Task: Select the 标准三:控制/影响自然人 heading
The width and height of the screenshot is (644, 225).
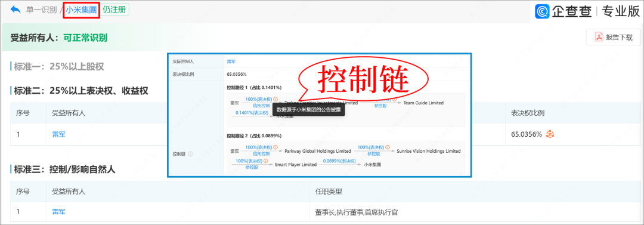Action: [66, 169]
